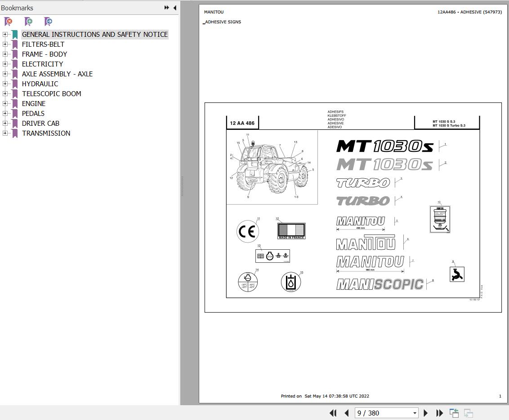
Task: Click the bookmark icon beside HYDRAULIC
Action: tap(14, 84)
